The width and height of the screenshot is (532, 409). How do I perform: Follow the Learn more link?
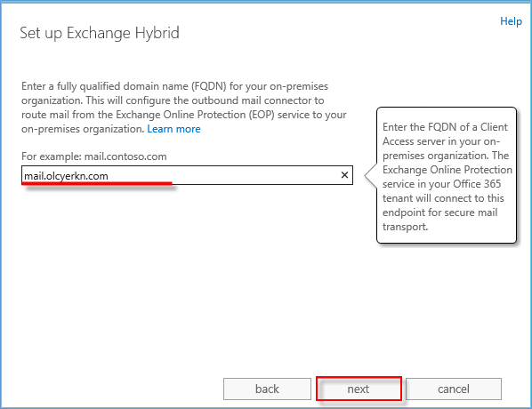tap(173, 129)
